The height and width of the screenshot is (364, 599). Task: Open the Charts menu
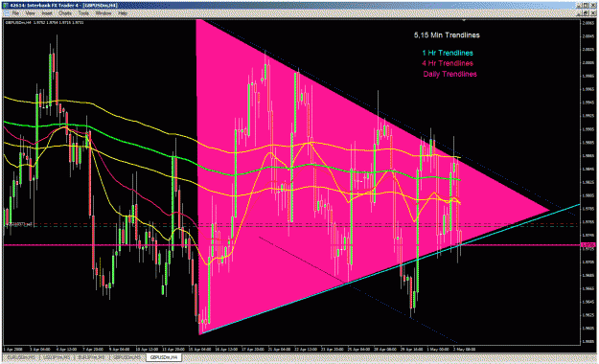65,13
